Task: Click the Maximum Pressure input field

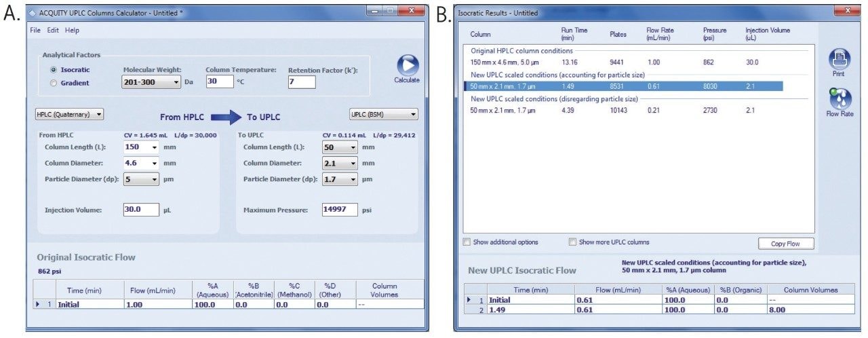Action: (x=339, y=210)
